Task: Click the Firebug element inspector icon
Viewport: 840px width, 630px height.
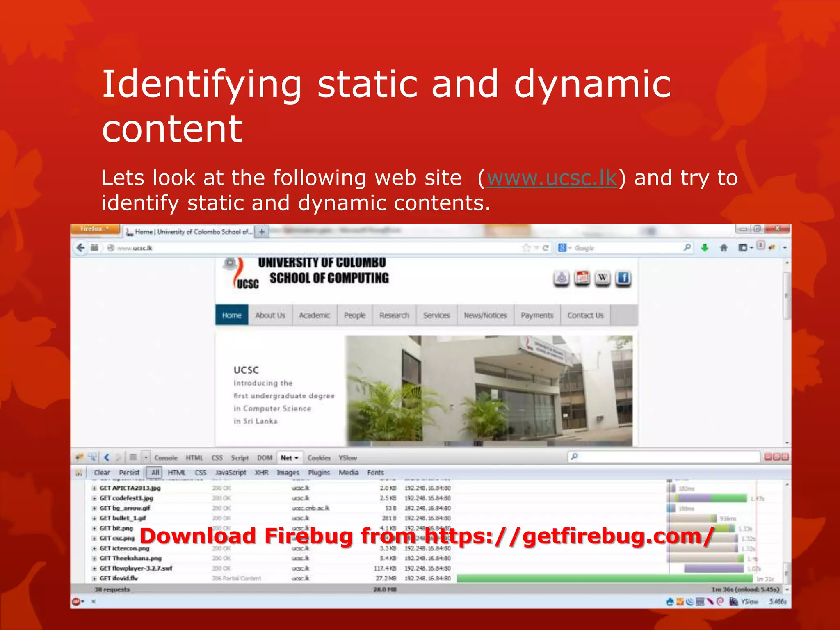Action: [x=93, y=457]
